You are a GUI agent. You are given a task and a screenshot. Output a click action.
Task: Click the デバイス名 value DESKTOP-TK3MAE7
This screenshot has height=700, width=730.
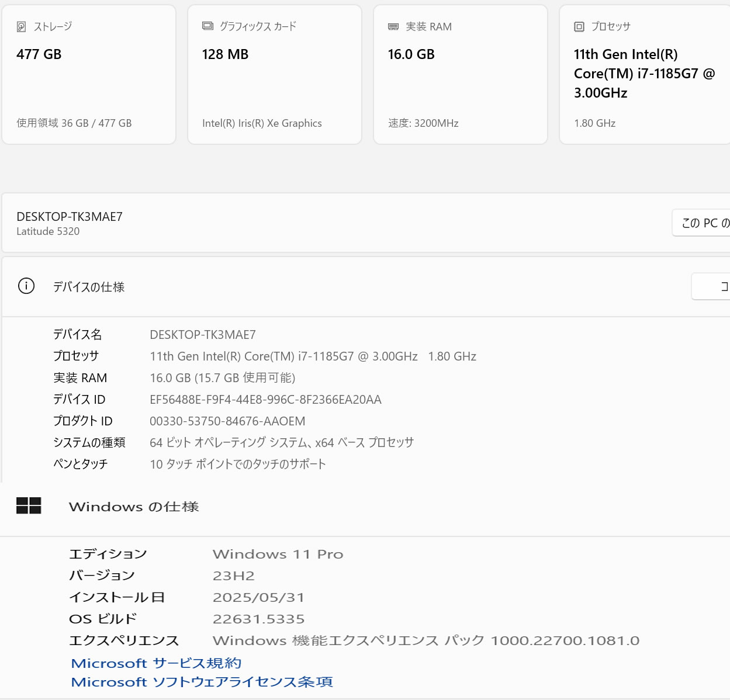203,335
